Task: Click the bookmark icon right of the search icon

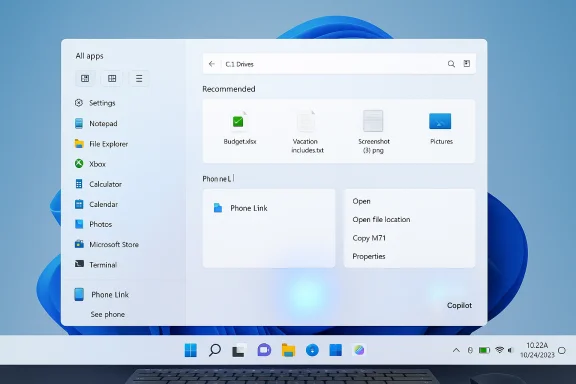Action: 467,64
